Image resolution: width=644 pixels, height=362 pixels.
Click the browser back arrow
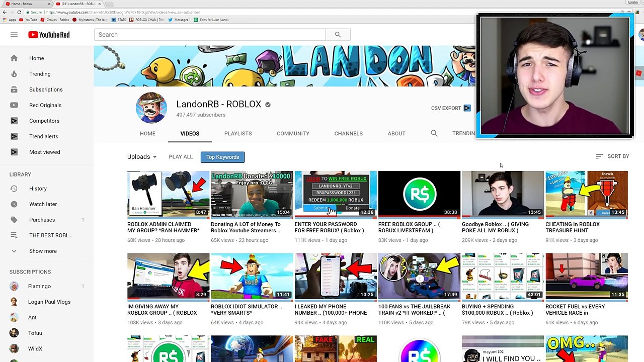coord(4,12)
